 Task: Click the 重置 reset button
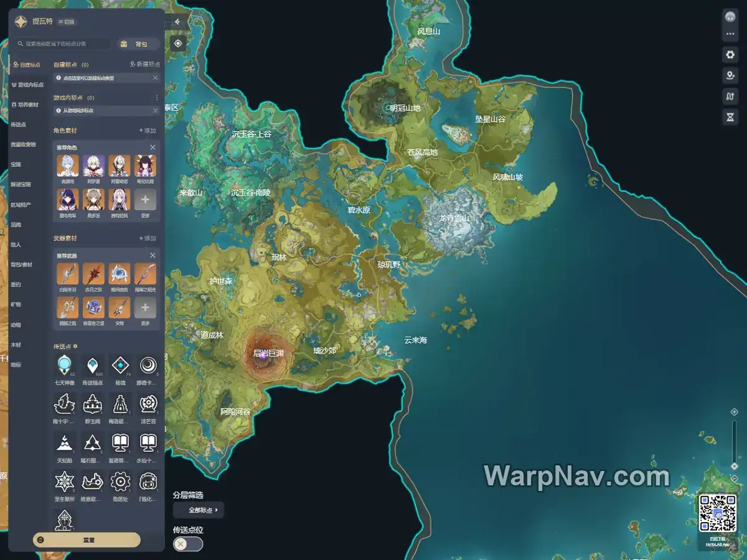point(87,540)
